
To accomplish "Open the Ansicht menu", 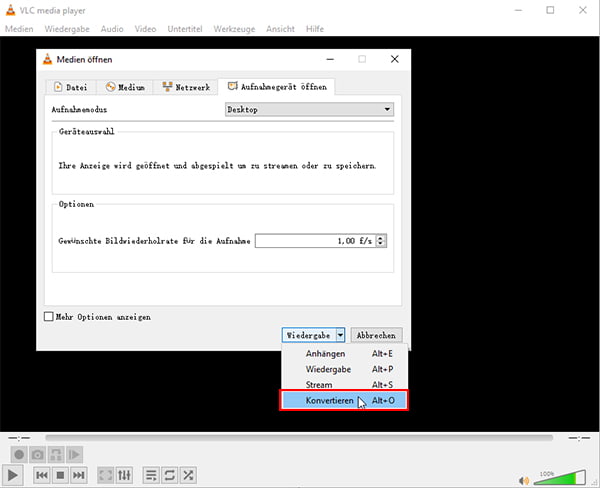I will point(280,29).
